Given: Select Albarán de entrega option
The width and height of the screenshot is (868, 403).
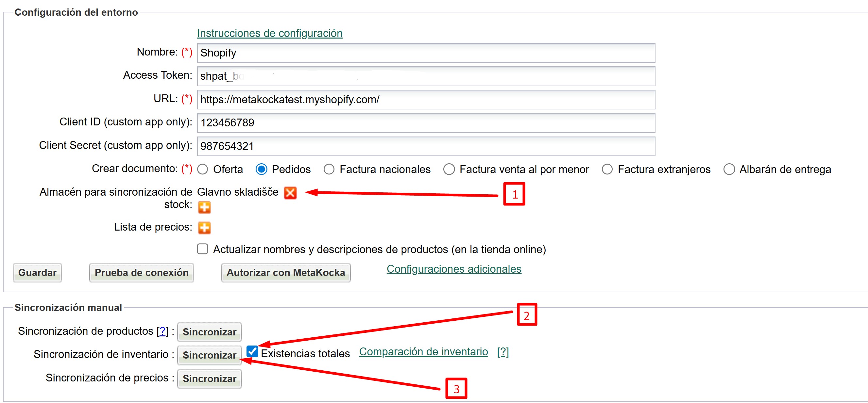Looking at the screenshot, I should (x=729, y=169).
